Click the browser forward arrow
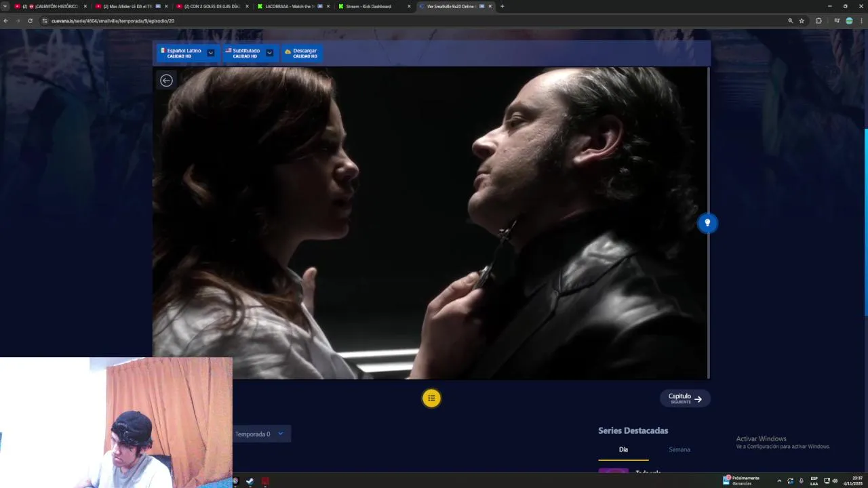 click(18, 21)
